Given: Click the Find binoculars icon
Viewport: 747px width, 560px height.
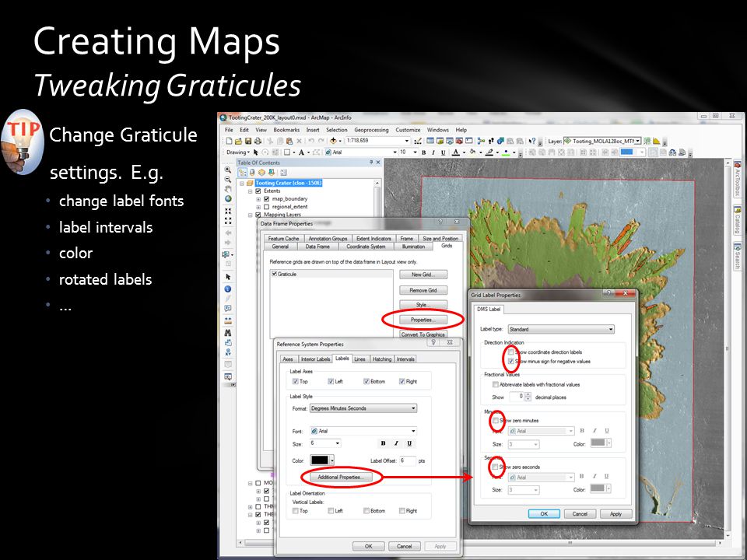Looking at the screenshot, I should (x=228, y=332).
